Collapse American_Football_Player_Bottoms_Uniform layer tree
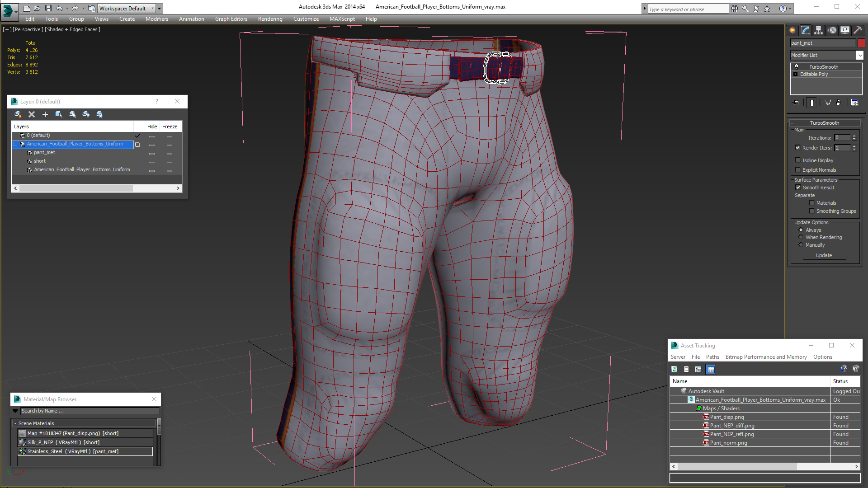This screenshot has height=488, width=868. [15, 144]
